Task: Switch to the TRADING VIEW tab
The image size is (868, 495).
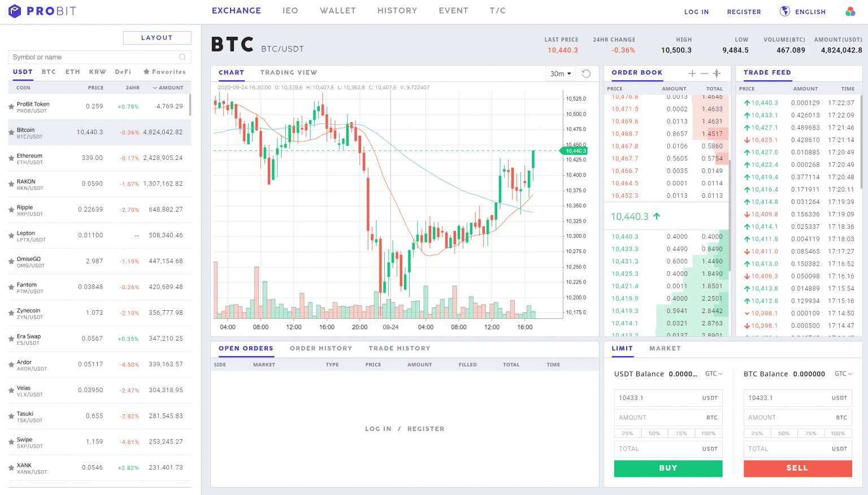Action: click(289, 72)
